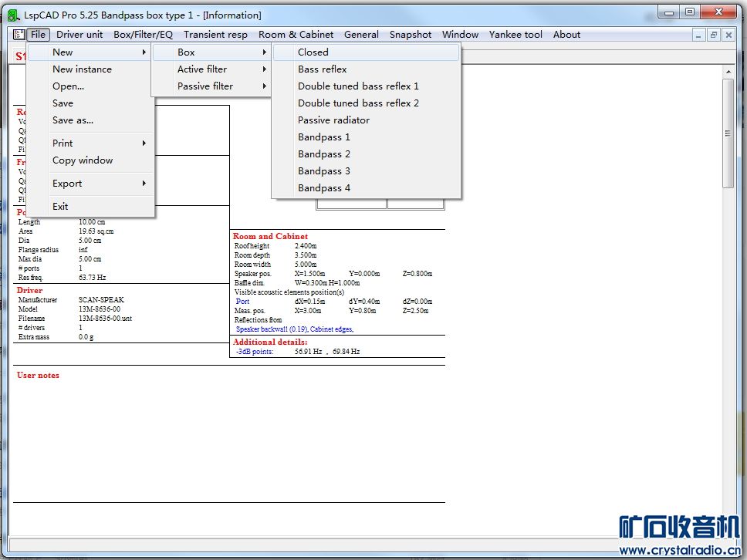Screen dimensions: 747x560
Task: Expand the Passive filter submenu
Action: click(205, 86)
